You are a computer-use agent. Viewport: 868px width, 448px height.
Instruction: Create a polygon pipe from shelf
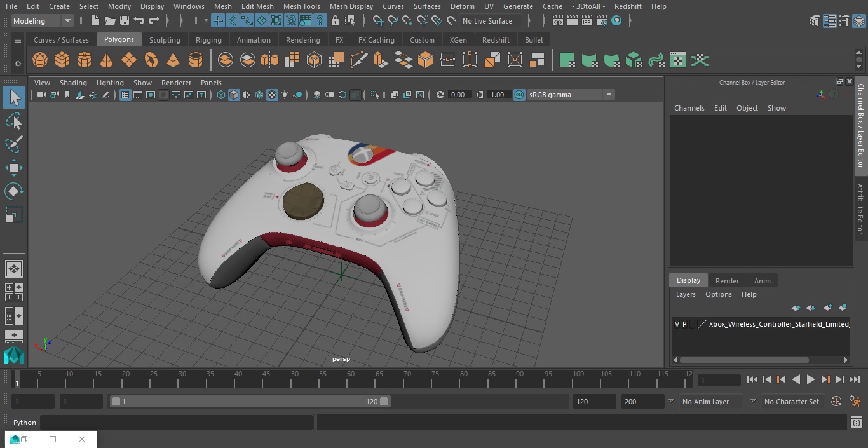point(196,60)
